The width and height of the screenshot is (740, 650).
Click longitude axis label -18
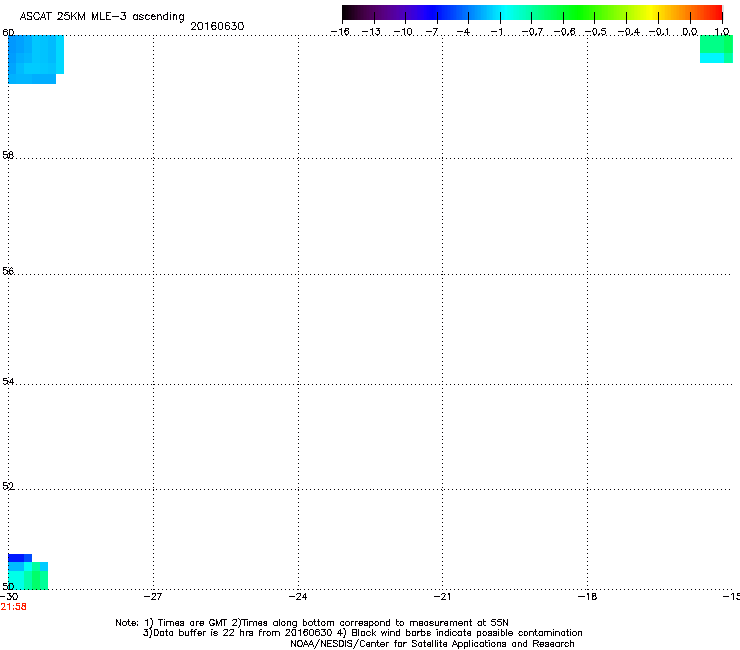tap(587, 597)
